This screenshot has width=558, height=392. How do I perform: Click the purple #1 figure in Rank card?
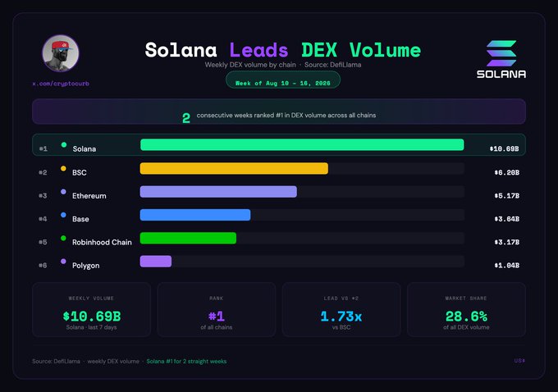tap(217, 317)
